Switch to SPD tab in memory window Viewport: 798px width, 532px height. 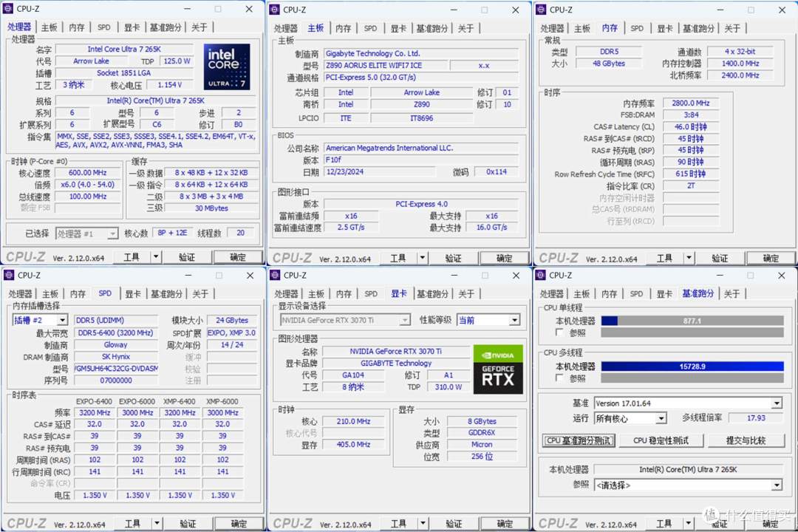point(637,29)
